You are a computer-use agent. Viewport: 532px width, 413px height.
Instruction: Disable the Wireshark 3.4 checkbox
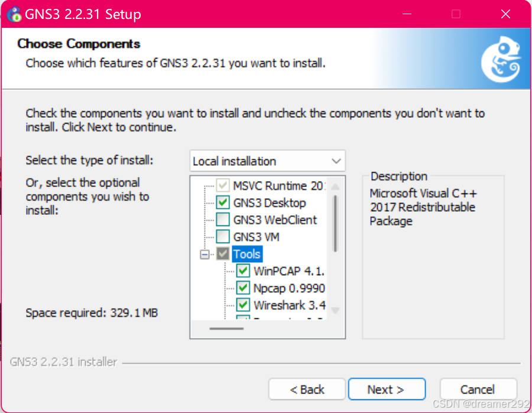coord(244,305)
